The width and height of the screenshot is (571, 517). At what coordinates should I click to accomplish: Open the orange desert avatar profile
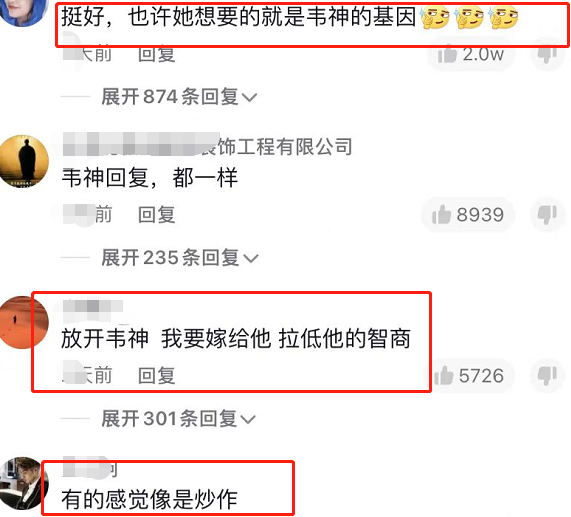tap(24, 322)
